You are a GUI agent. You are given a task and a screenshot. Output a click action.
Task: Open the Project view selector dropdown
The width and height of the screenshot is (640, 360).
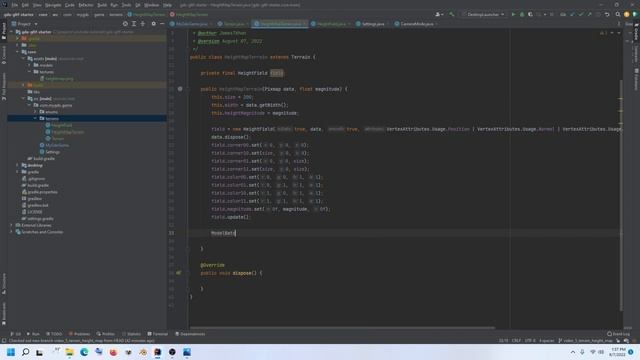tap(24, 24)
